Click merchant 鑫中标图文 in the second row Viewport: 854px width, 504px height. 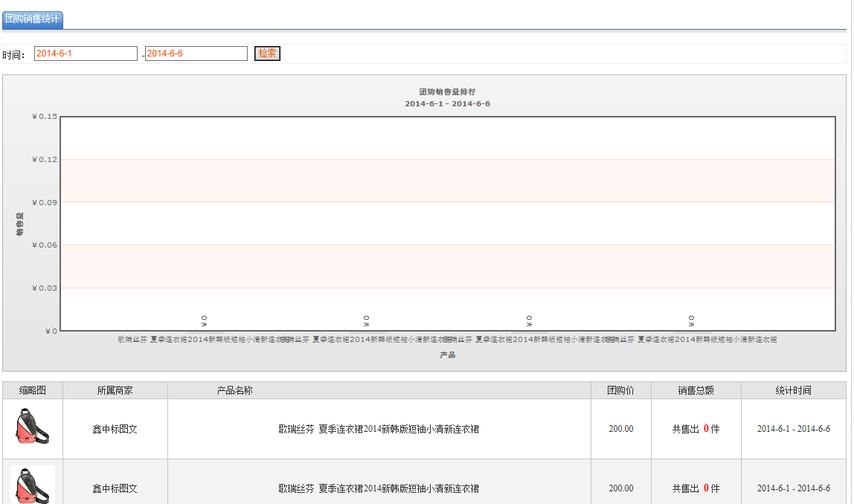[x=115, y=488]
